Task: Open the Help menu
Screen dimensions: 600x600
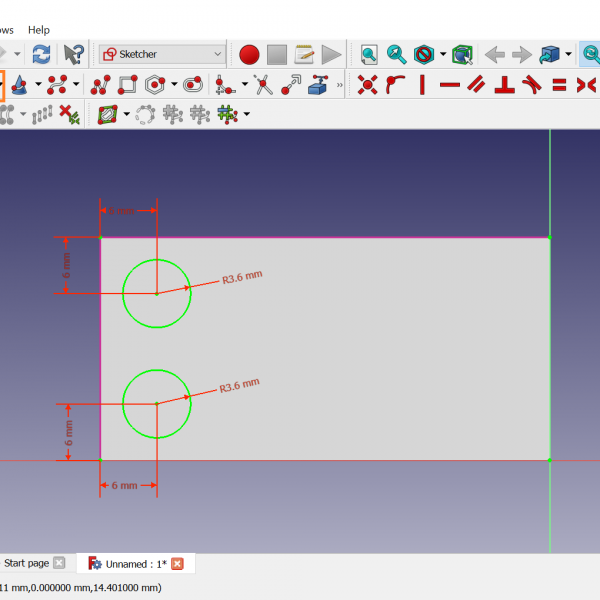Action: pos(39,30)
